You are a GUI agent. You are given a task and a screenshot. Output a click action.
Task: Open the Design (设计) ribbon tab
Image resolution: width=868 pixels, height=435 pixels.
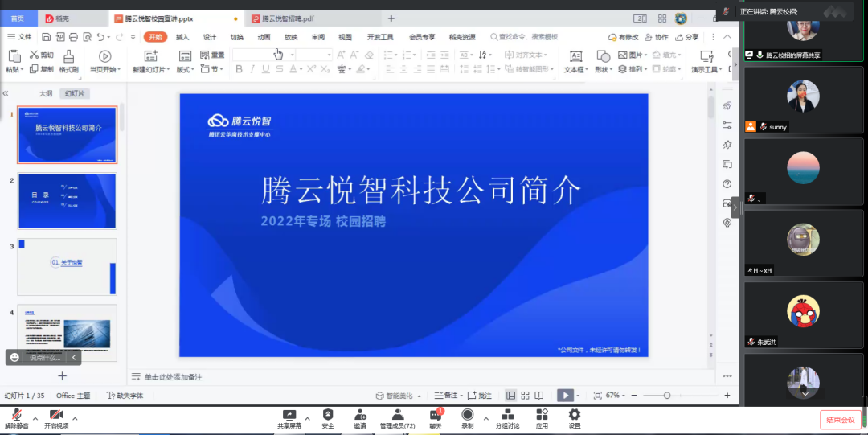pos(209,37)
